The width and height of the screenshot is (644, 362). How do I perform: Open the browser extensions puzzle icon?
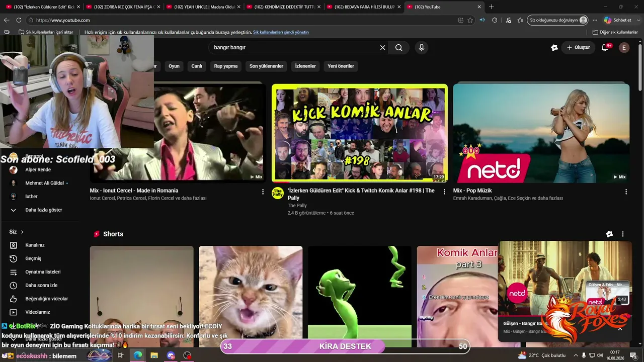[495, 20]
